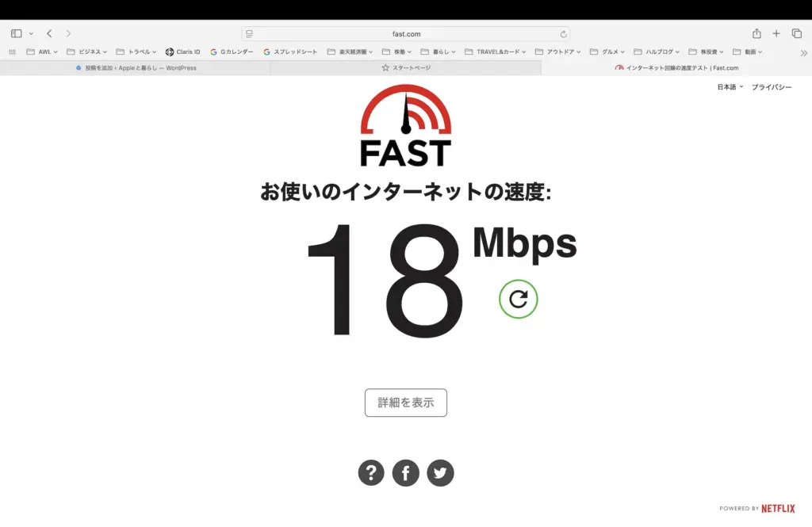Click the FAST speedometer logo
812x527 pixels.
(405, 125)
